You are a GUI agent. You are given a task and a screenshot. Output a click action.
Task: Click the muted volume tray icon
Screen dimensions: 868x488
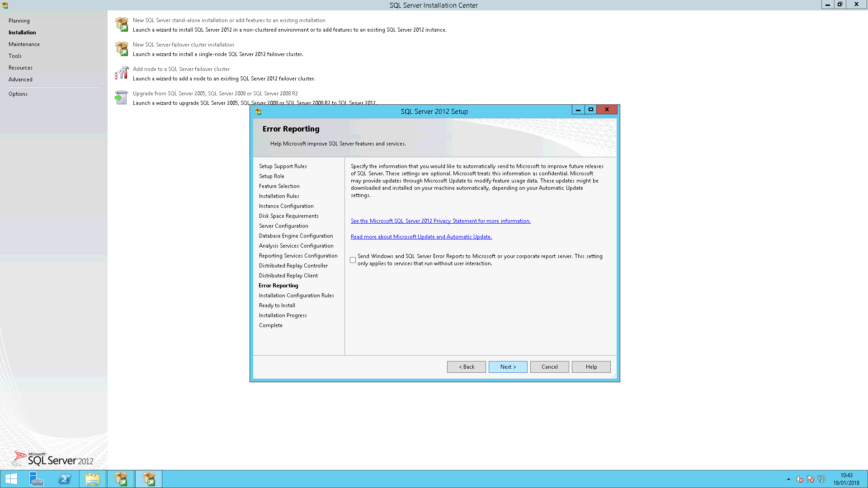click(x=800, y=479)
